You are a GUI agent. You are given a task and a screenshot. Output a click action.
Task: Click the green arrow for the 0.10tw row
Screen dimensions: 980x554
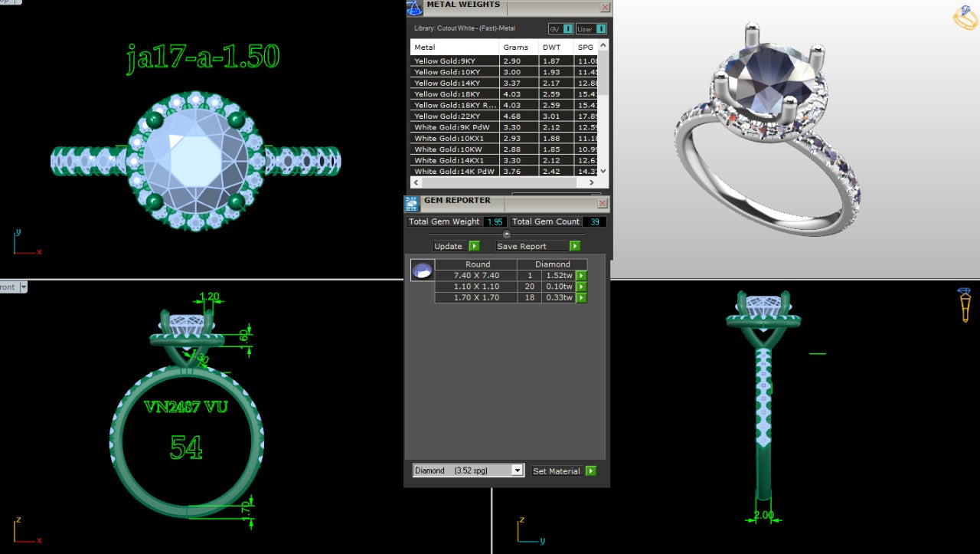click(581, 287)
